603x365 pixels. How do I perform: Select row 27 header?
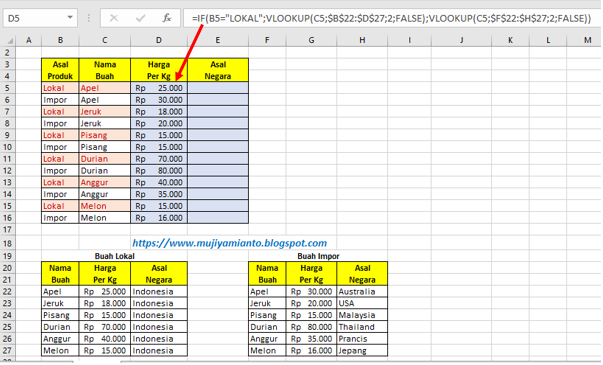(x=8, y=350)
